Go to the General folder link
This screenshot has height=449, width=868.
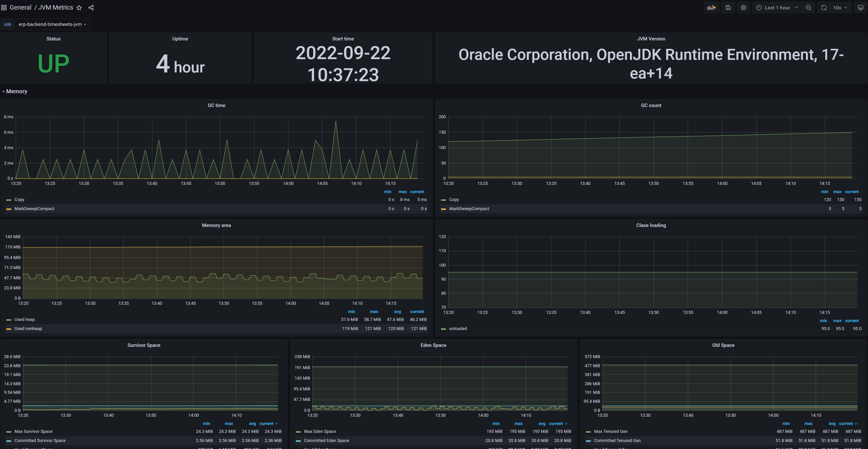coord(20,7)
